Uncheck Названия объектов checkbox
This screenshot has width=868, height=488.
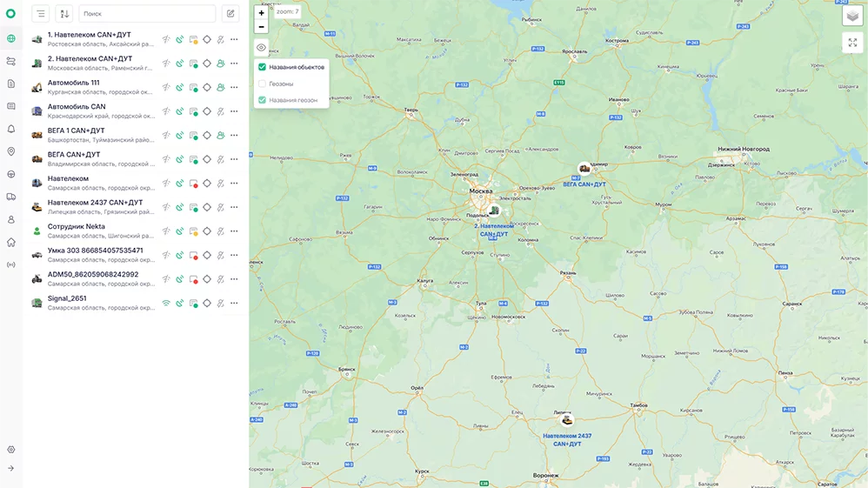point(263,67)
